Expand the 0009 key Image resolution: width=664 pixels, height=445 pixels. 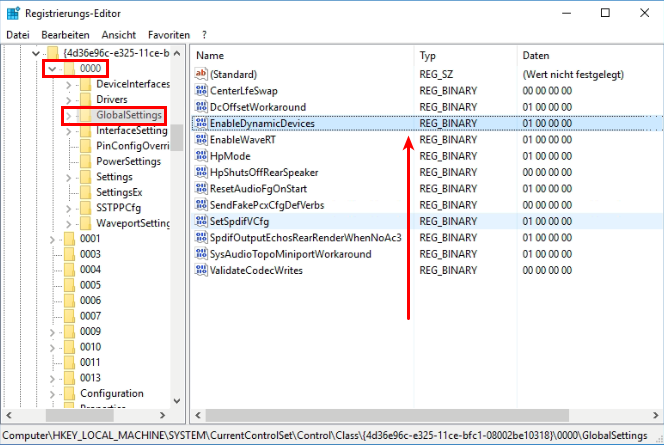[53, 332]
